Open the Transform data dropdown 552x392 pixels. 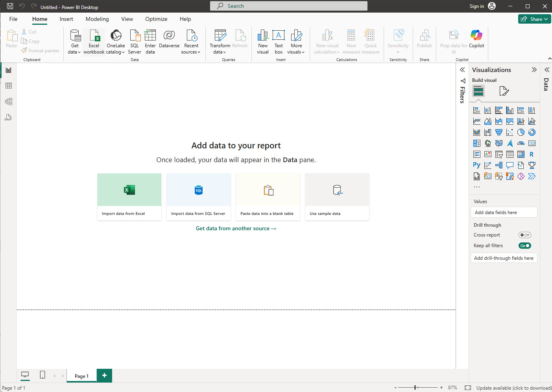(x=220, y=42)
